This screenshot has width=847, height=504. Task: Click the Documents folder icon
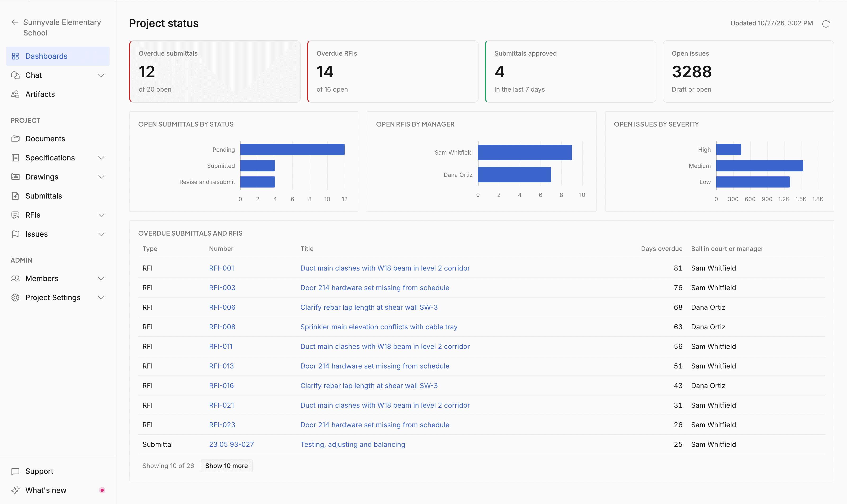pyautogui.click(x=15, y=138)
